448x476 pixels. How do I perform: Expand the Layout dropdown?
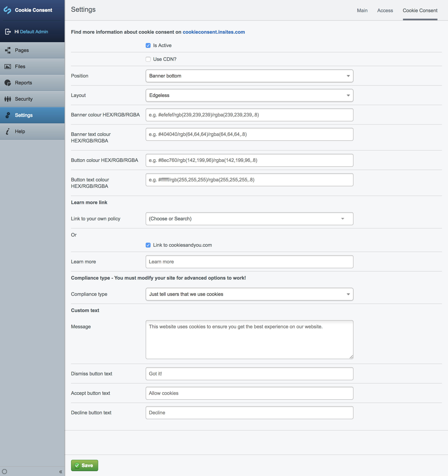[x=249, y=95]
